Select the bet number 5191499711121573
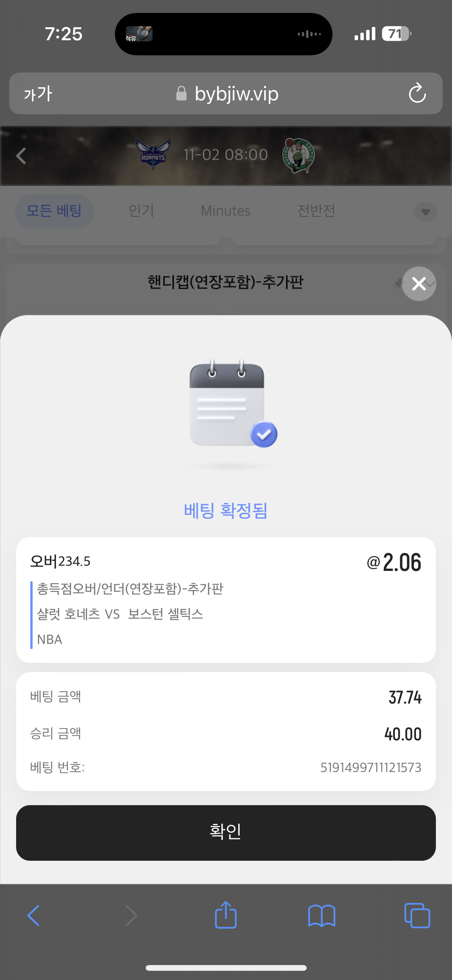This screenshot has height=980, width=452. point(370,768)
